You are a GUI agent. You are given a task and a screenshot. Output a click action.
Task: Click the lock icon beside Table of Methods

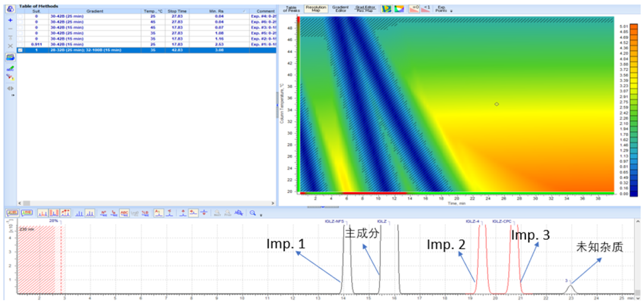[x=10, y=8]
